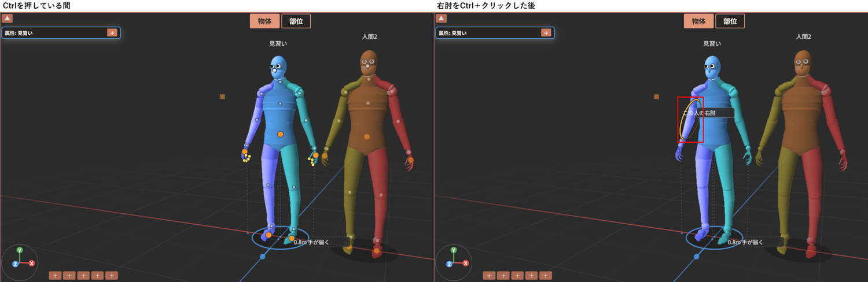
Task: Click the brown head of 人間2 in the right panel
Action: click(x=801, y=64)
